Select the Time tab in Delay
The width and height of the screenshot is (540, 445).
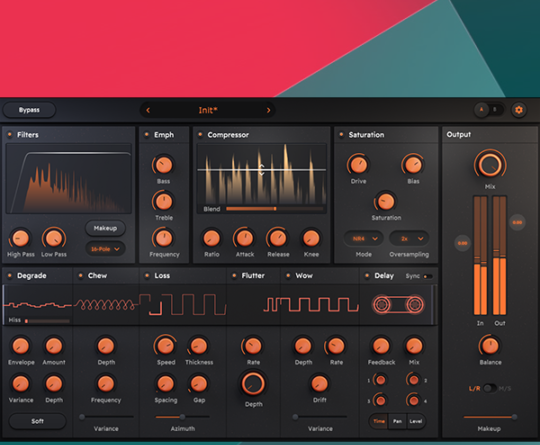379,421
